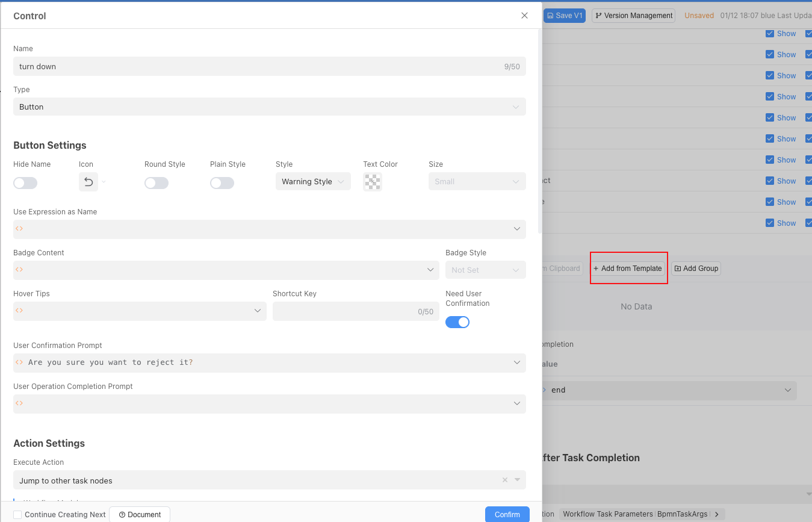
Task: Open the Text Color swatch picker
Action: [373, 182]
